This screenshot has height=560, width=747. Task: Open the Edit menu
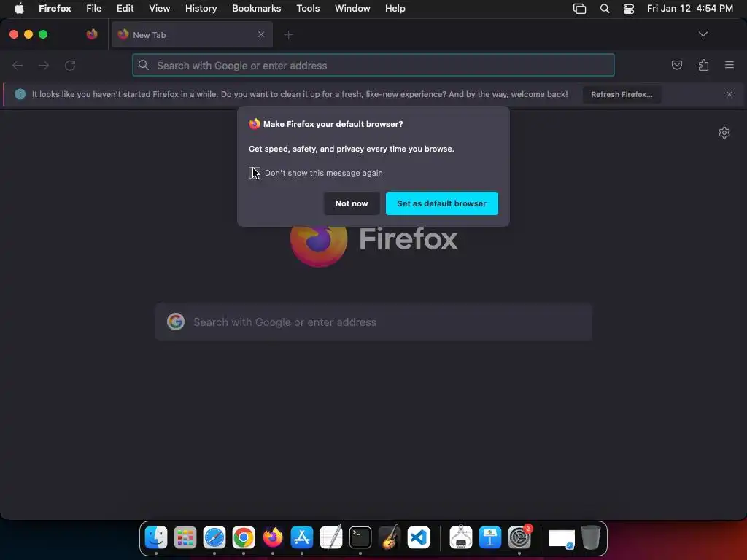125,8
